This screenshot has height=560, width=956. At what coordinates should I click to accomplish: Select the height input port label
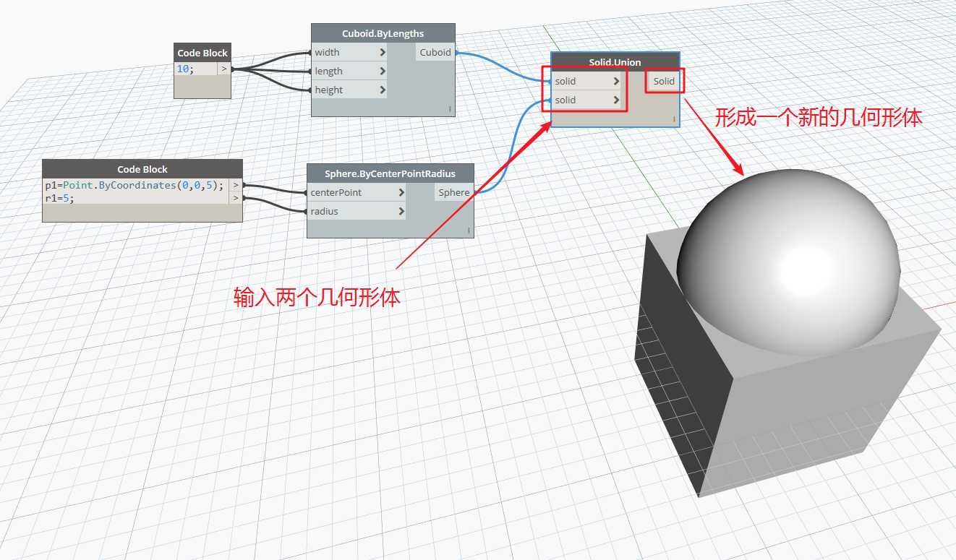coord(329,90)
